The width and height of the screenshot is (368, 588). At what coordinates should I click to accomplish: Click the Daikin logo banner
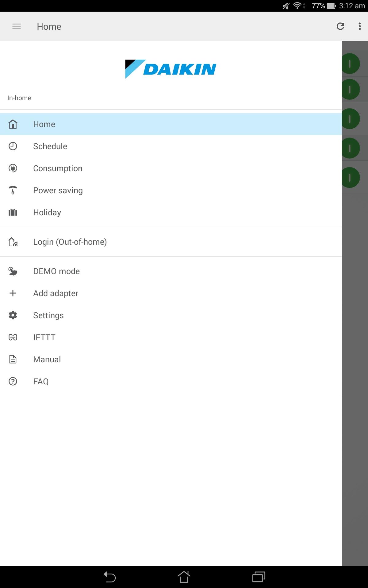[x=171, y=69]
